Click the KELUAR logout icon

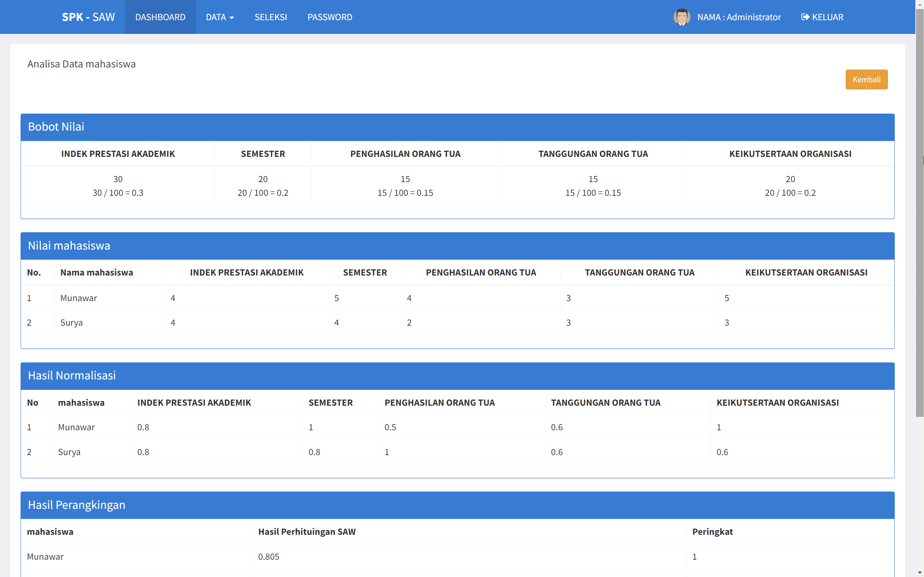pos(805,17)
